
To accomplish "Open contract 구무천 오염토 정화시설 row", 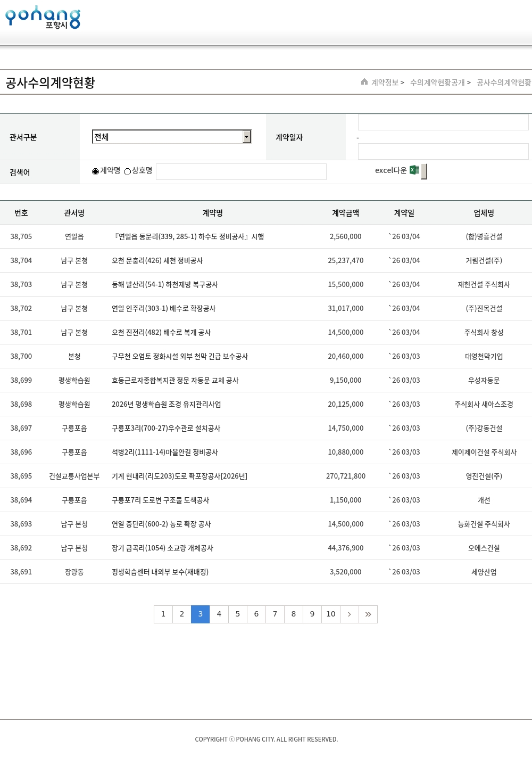I will [179, 357].
